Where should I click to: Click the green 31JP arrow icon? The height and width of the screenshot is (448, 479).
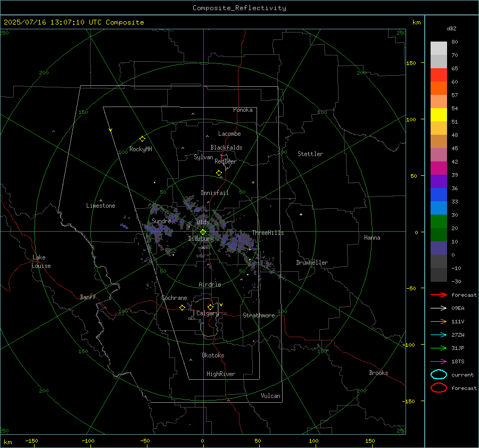[439, 348]
